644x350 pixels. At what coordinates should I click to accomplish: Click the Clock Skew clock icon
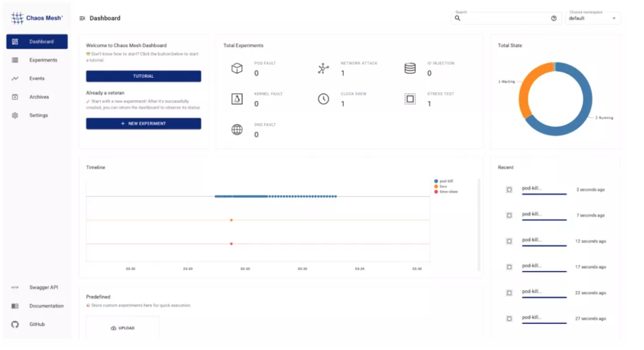[323, 99]
